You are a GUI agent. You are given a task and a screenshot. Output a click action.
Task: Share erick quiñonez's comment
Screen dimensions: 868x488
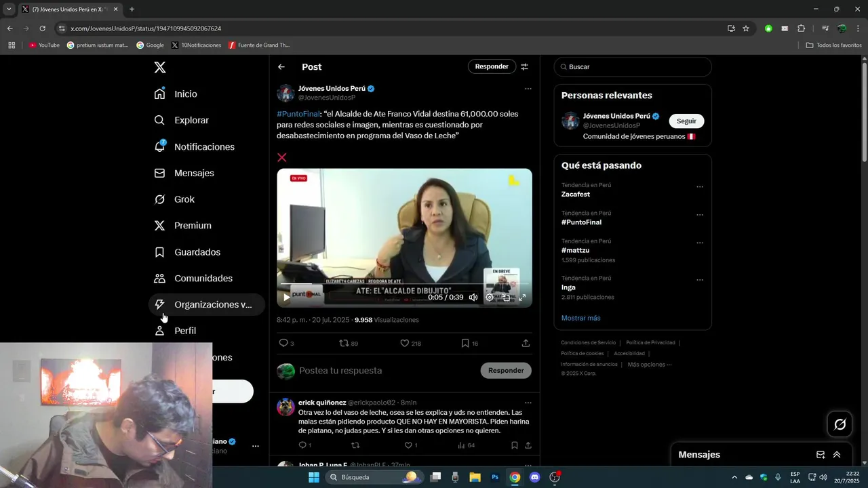pos(528,445)
